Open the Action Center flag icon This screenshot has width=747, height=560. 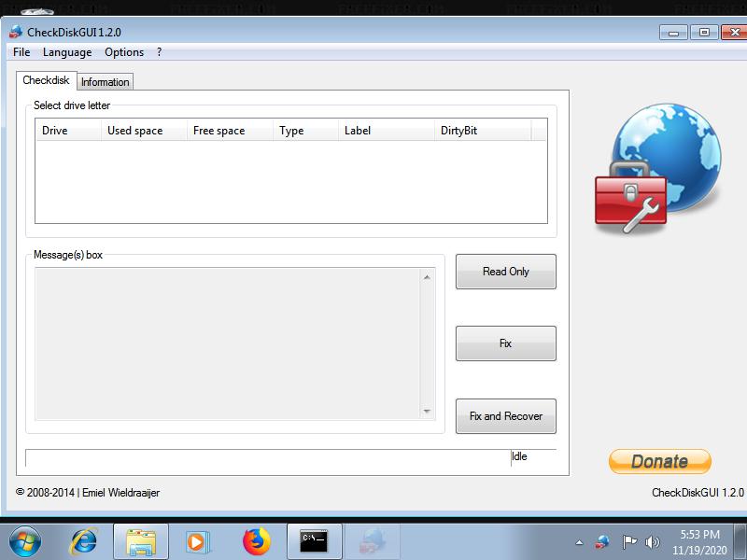(629, 542)
